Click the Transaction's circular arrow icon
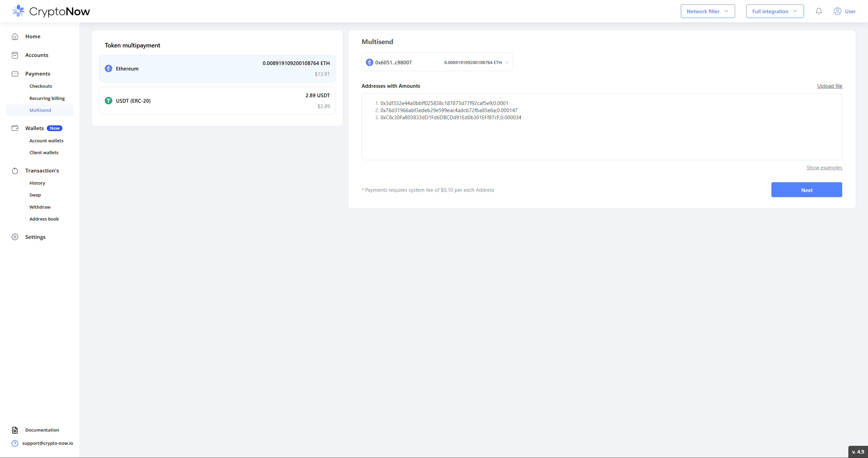The width and height of the screenshot is (868, 458). click(15, 171)
